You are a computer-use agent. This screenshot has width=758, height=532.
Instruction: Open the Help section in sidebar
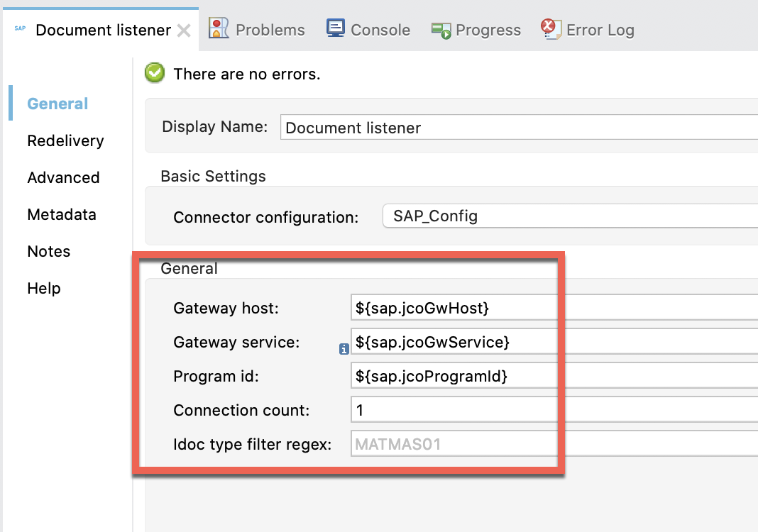pos(44,288)
